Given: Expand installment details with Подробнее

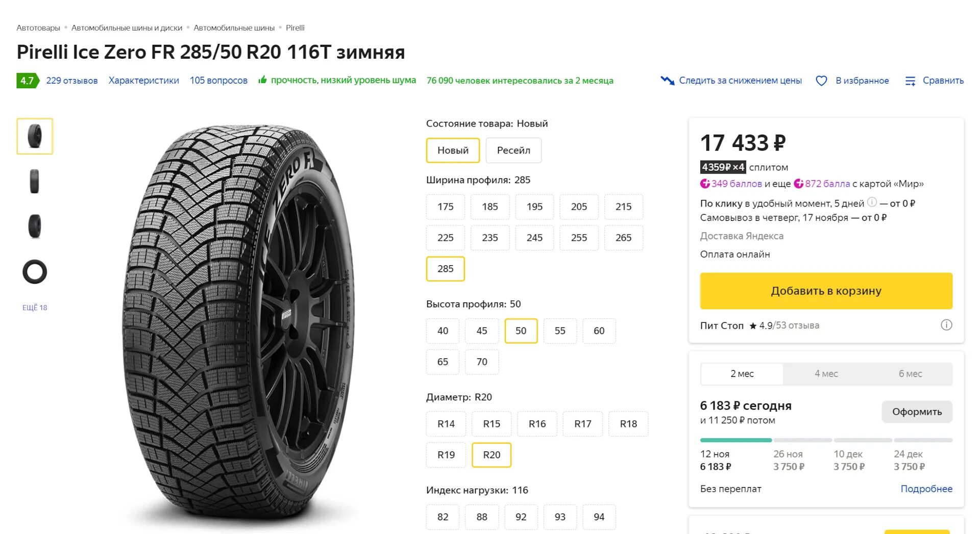Looking at the screenshot, I should coord(926,489).
